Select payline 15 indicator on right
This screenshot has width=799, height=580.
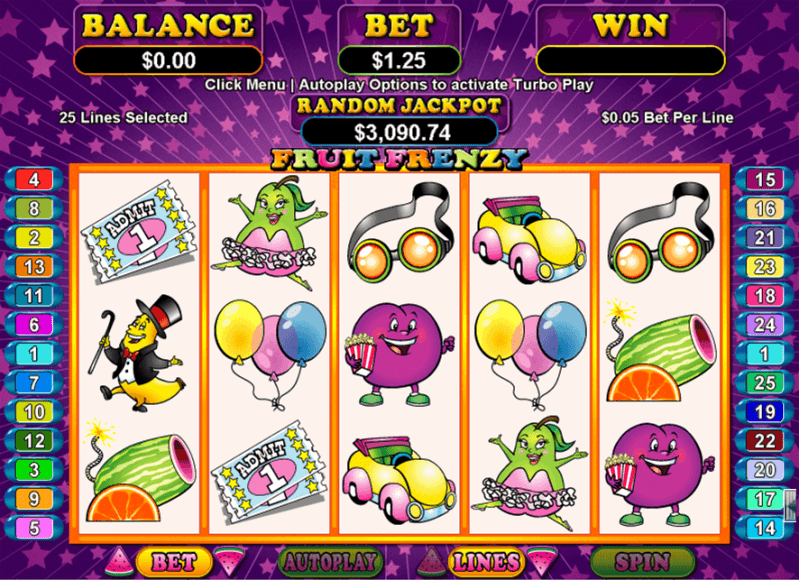click(x=764, y=179)
